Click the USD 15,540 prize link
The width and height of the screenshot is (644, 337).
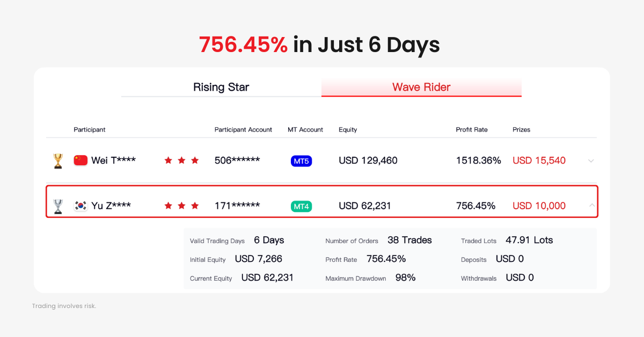(x=539, y=160)
